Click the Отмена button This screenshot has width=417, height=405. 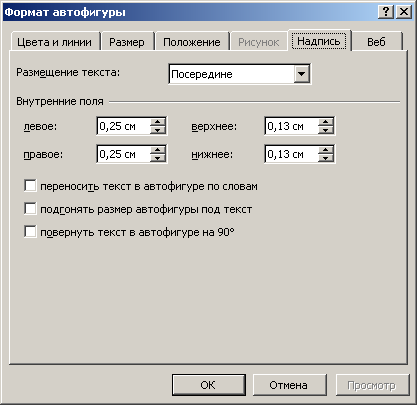[289, 385]
